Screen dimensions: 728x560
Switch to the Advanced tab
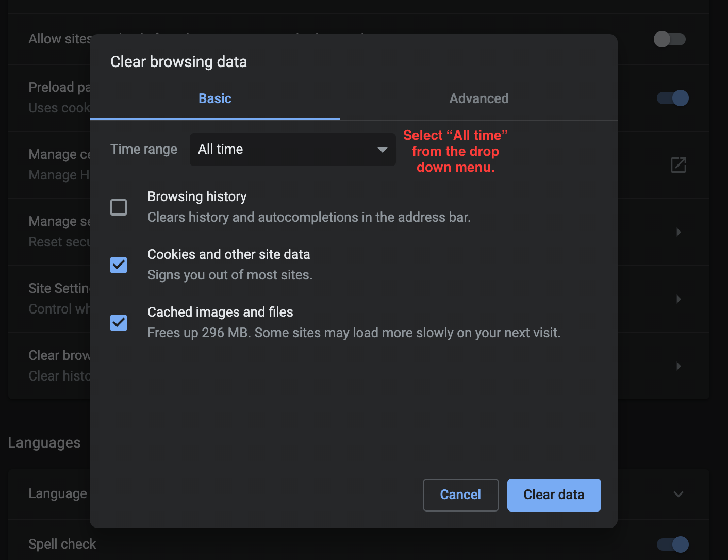[x=478, y=98]
